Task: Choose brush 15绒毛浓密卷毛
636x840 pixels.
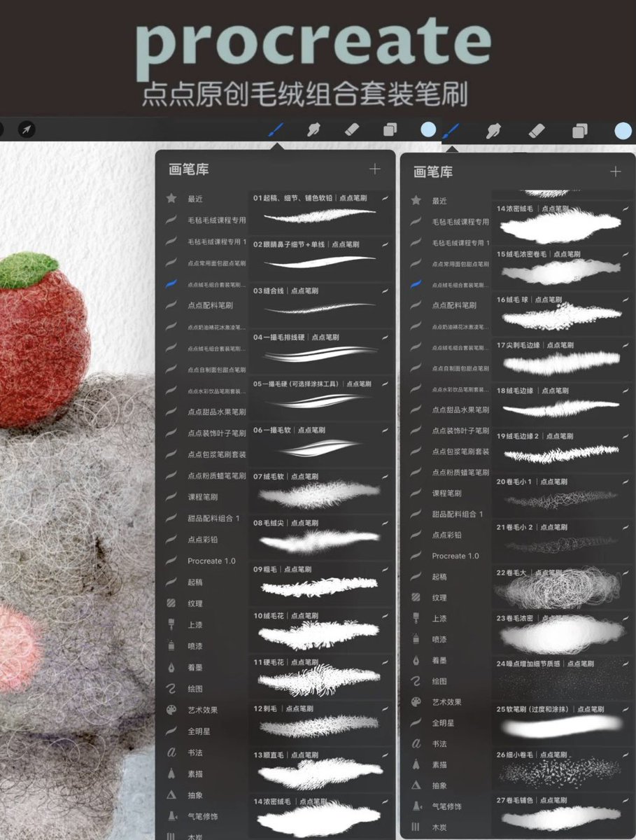Action: 563,269
